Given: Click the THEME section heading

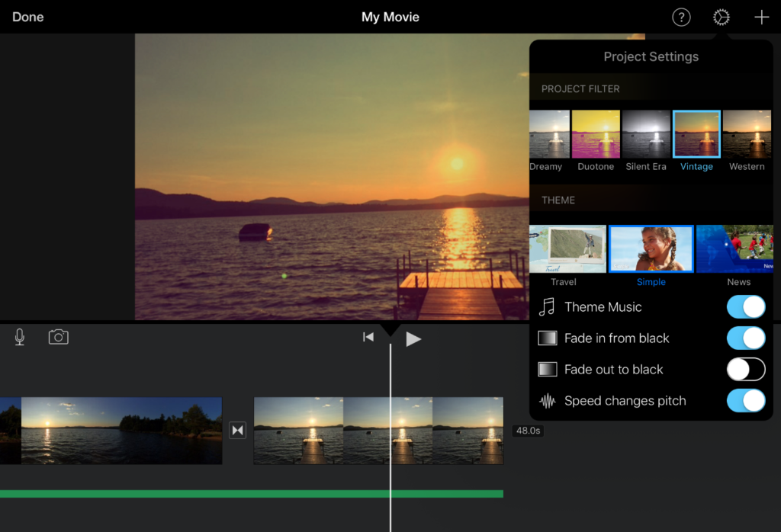Looking at the screenshot, I should [x=558, y=200].
